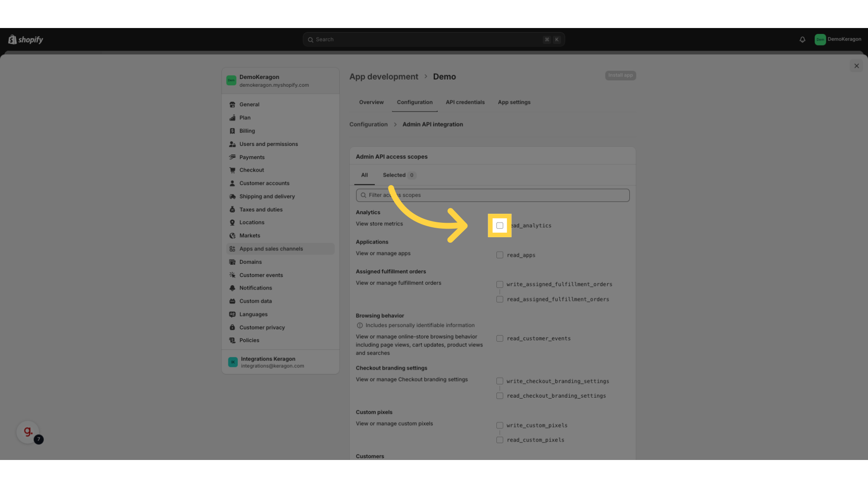Open Users and permissions settings
Image resolution: width=868 pixels, height=488 pixels.
280,144
